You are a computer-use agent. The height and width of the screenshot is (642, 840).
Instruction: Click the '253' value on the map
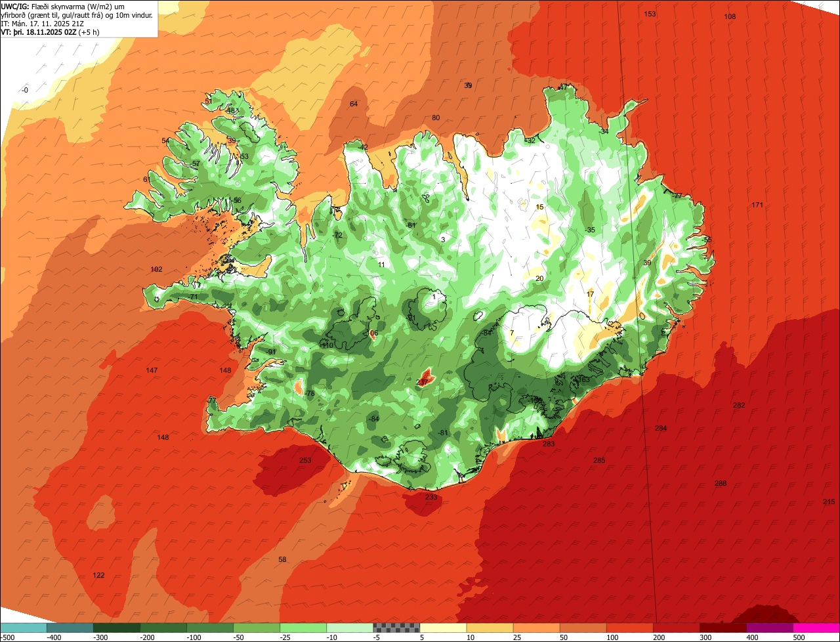click(x=305, y=461)
